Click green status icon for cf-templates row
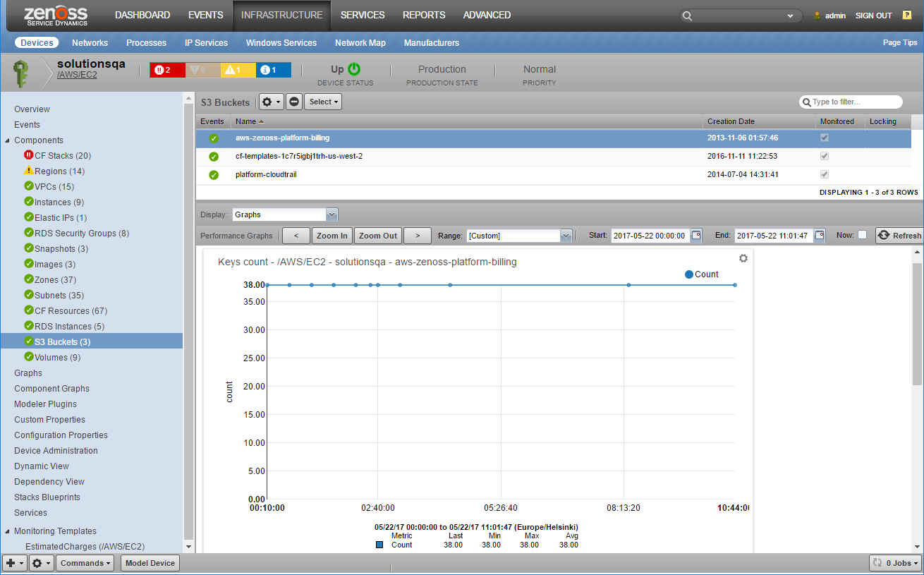Viewport: 924px width, 575px height. pos(214,157)
